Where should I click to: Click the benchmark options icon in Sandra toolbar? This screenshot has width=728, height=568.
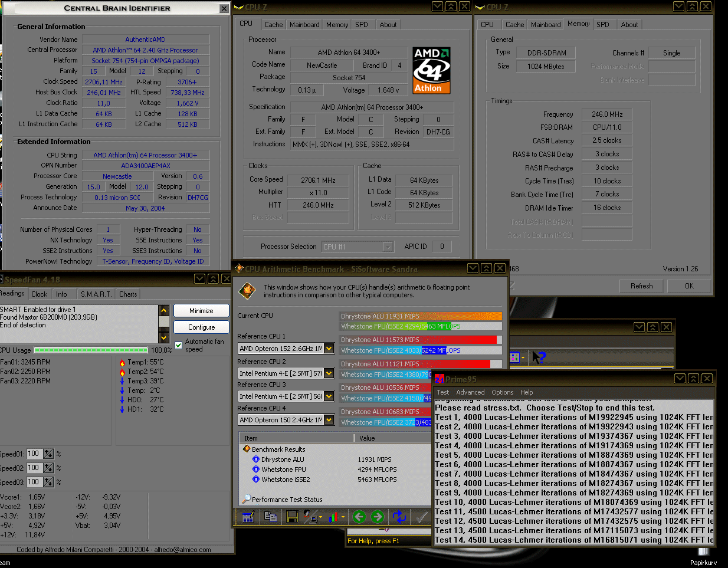coord(248,517)
